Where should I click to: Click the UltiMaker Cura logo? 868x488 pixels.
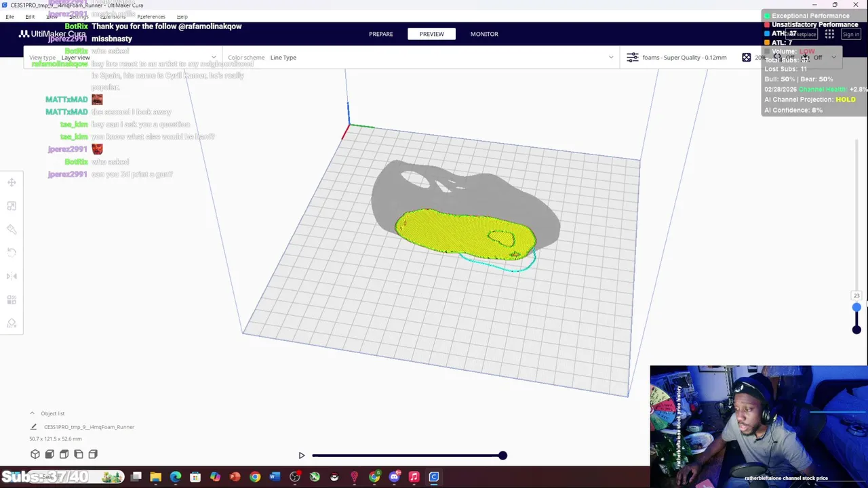click(52, 34)
